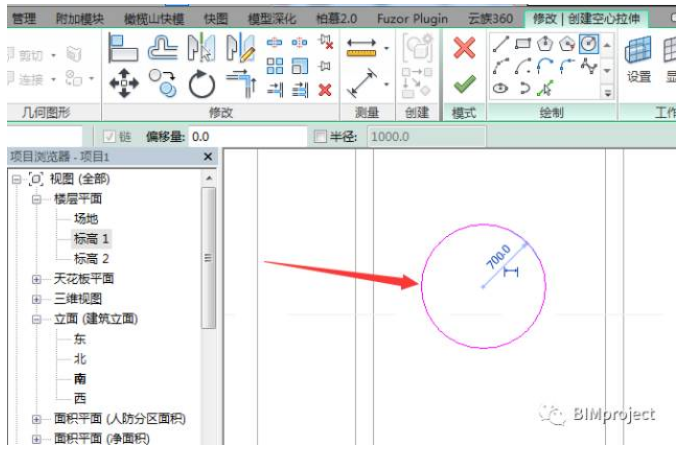Select Trim/Extend to Corner tool
The width and height of the screenshot is (680, 452).
[x=241, y=84]
